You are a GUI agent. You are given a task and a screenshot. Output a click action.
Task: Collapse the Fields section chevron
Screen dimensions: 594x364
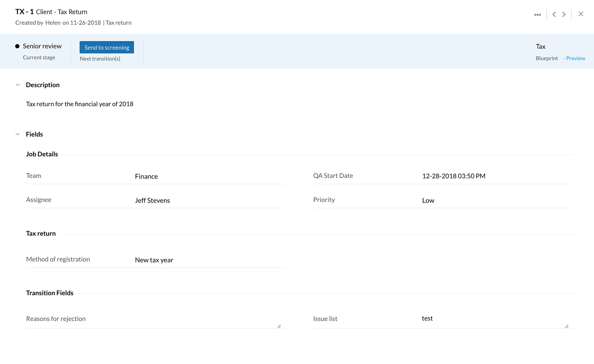[18, 134]
